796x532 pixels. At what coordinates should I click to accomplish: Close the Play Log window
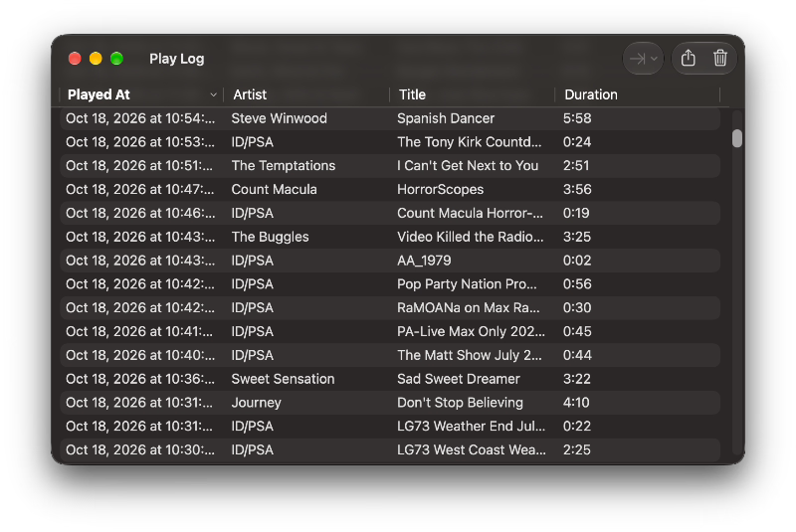tap(75, 59)
